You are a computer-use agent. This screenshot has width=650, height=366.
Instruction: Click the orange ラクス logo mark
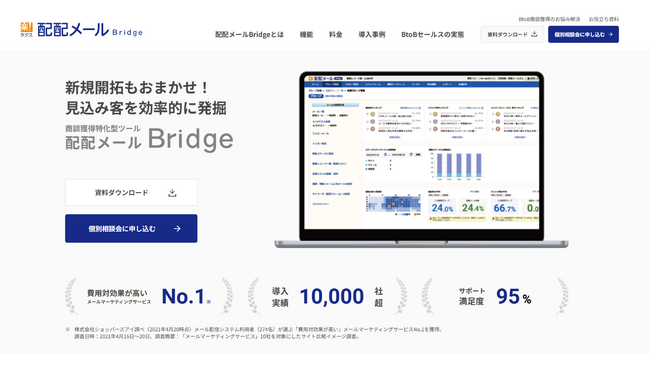pyautogui.click(x=26, y=29)
